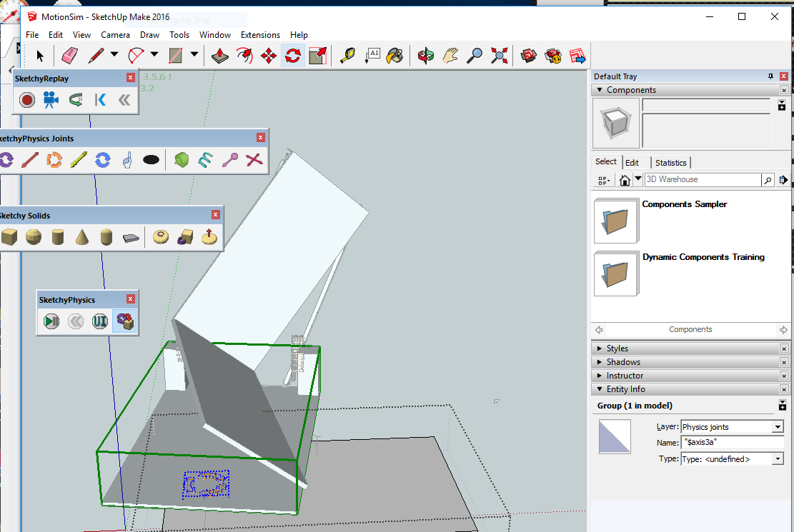
Task: Add a hinge joint in Joints toolbar
Action: 6,161
